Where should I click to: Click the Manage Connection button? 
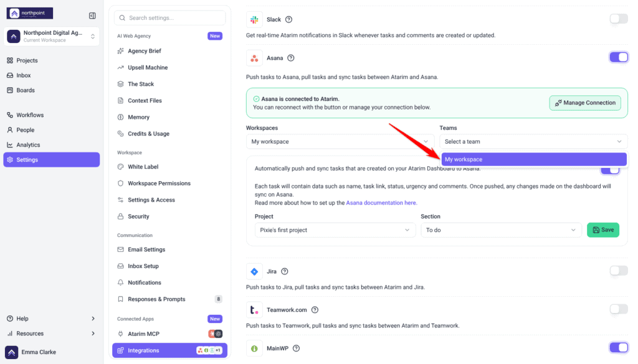585,103
